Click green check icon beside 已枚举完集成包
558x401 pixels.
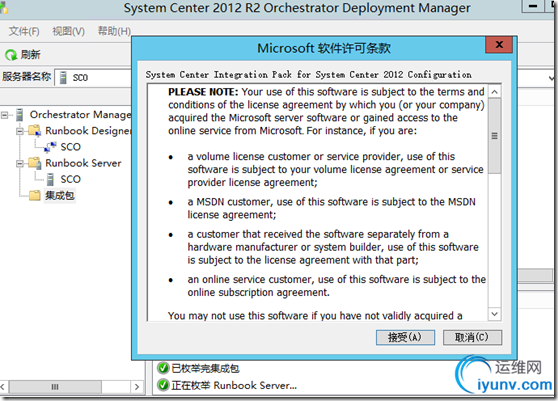pos(163,368)
